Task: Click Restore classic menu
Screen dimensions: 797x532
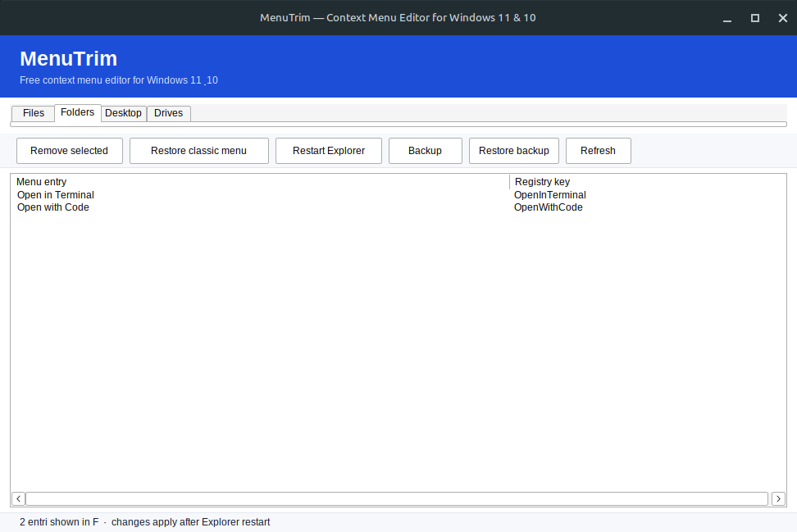Action: (198, 150)
